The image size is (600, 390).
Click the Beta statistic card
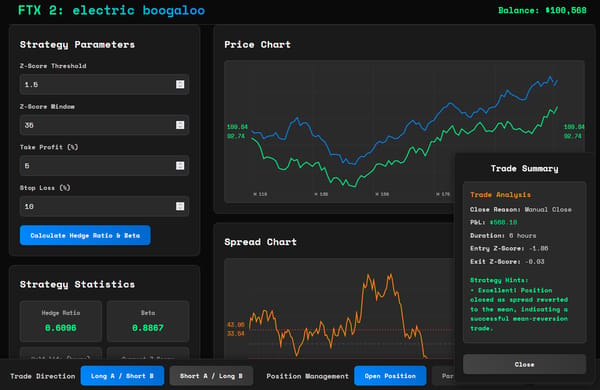(x=148, y=321)
